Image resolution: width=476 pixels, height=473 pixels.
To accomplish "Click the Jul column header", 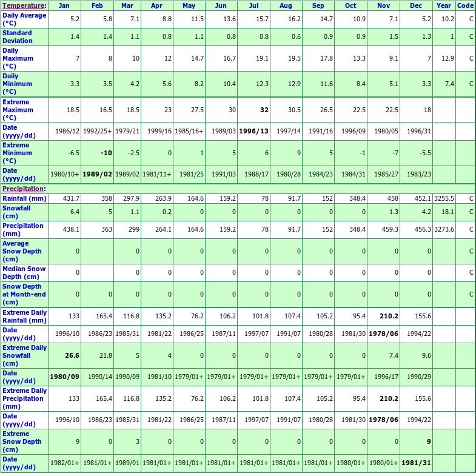I will pos(254,5).
